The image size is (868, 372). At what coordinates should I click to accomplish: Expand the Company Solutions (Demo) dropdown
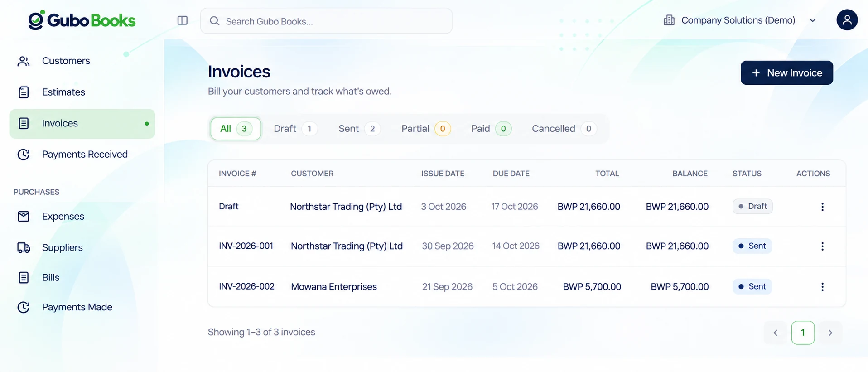click(813, 20)
